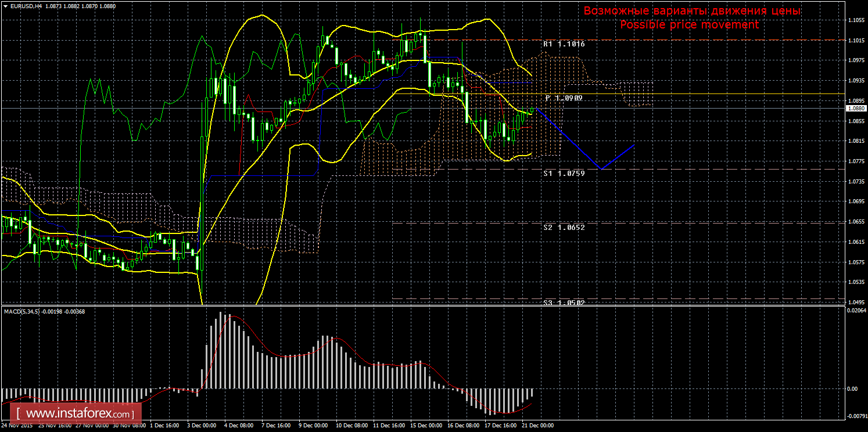Click the S1 1.0759 support level label
Viewport: 868px width, 432px height.
564,173
